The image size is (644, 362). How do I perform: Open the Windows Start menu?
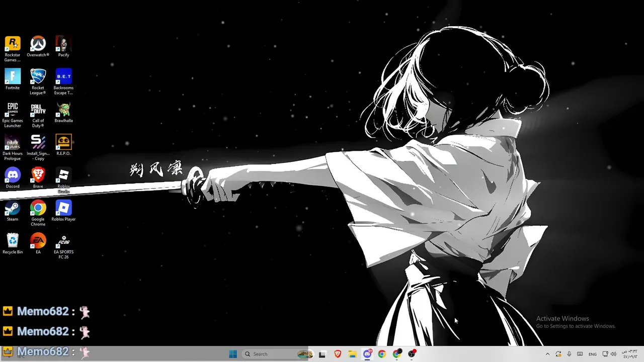tap(233, 354)
